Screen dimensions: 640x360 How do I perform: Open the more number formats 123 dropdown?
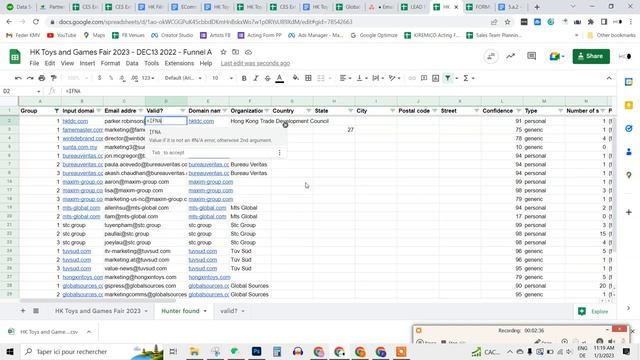coord(148,78)
